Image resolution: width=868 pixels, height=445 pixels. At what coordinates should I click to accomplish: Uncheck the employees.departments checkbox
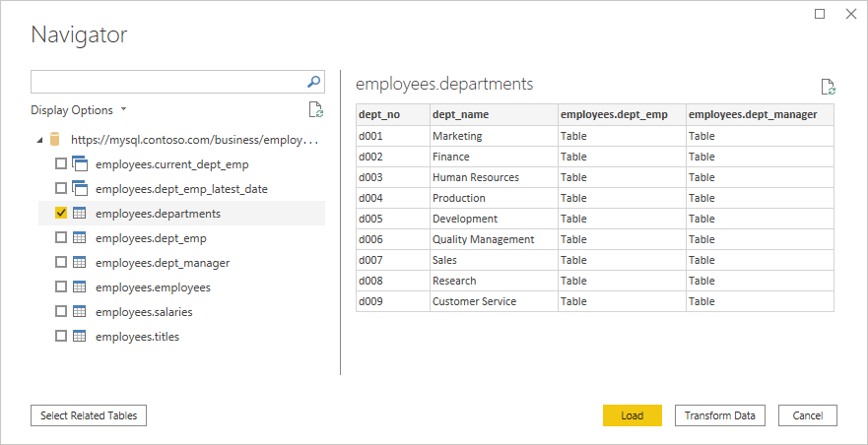click(61, 213)
